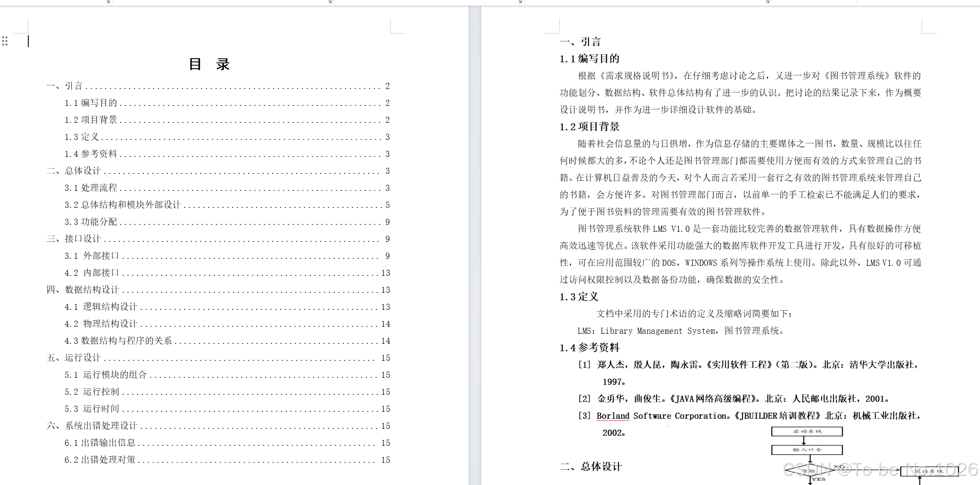Click the heading 1.4 参考资料
980x485 pixels.
(589, 348)
